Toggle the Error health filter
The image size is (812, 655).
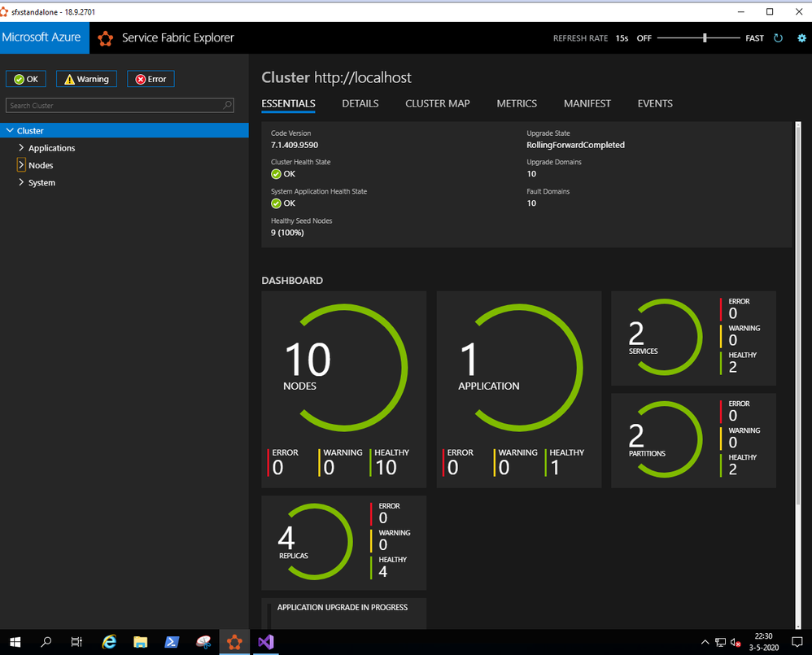(151, 79)
